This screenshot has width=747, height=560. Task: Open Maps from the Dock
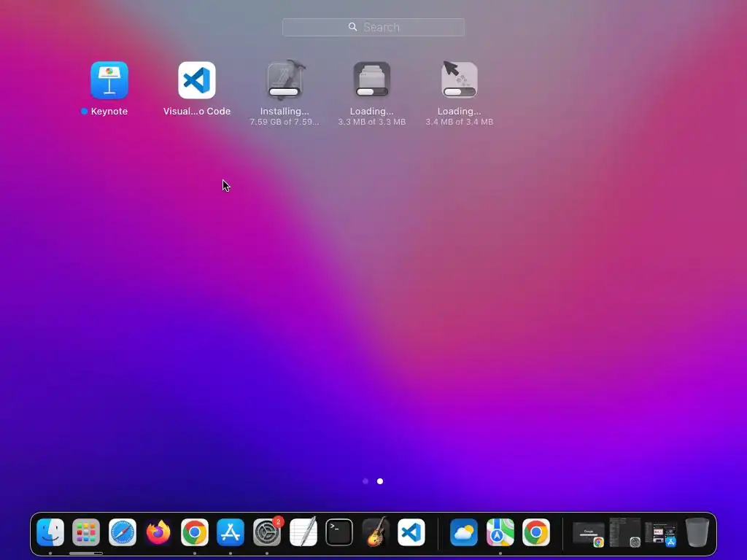point(500,532)
